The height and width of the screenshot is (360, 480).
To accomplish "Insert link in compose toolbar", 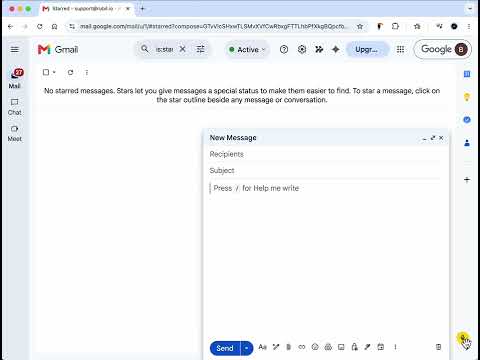I will coord(302,347).
